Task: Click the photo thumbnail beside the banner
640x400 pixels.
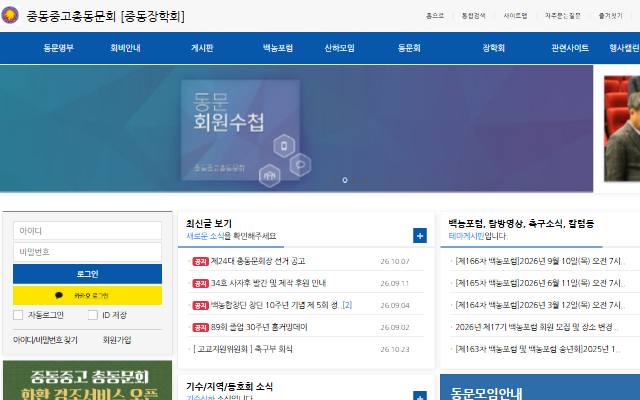Action: 622,128
